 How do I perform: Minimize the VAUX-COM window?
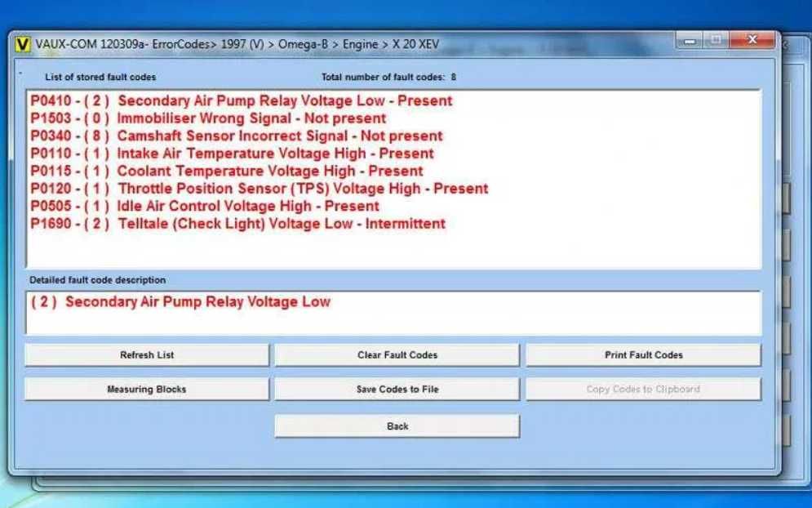(690, 41)
